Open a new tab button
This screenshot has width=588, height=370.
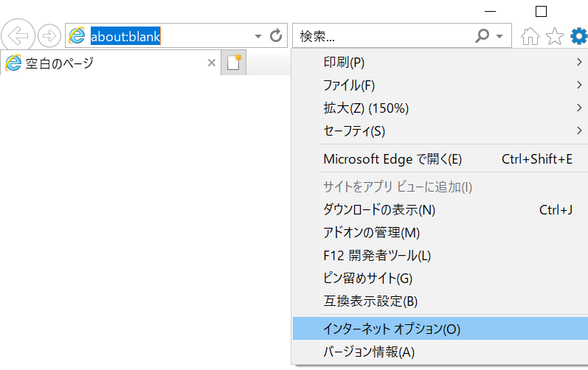[x=234, y=63]
